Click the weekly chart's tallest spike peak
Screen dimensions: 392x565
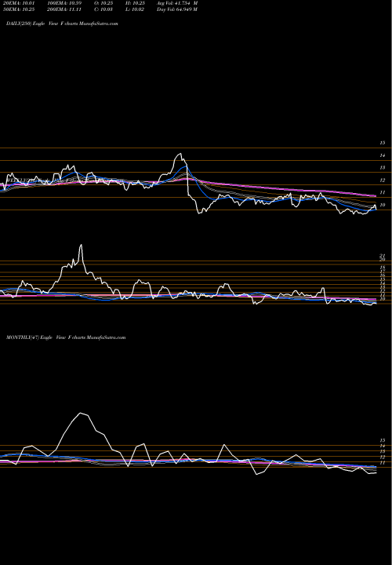click(81, 245)
